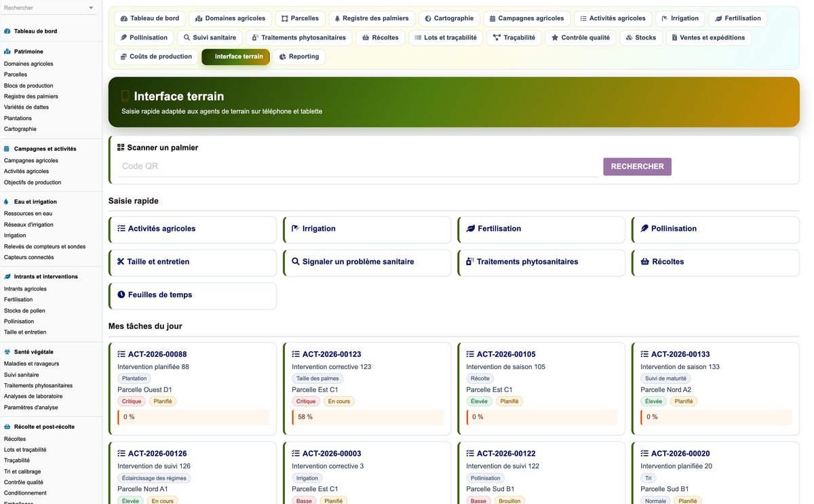Open Stocks de pollen in the sidebar
This screenshot has height=504, width=814.
click(24, 311)
